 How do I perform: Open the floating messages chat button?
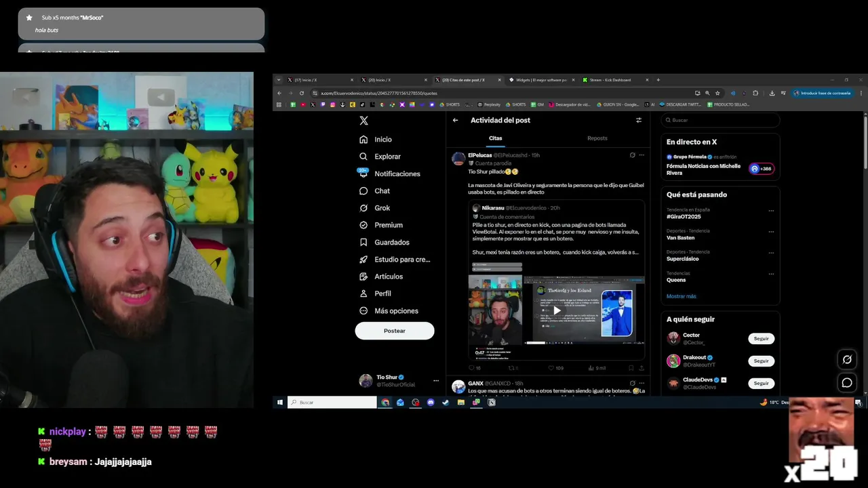point(847,383)
